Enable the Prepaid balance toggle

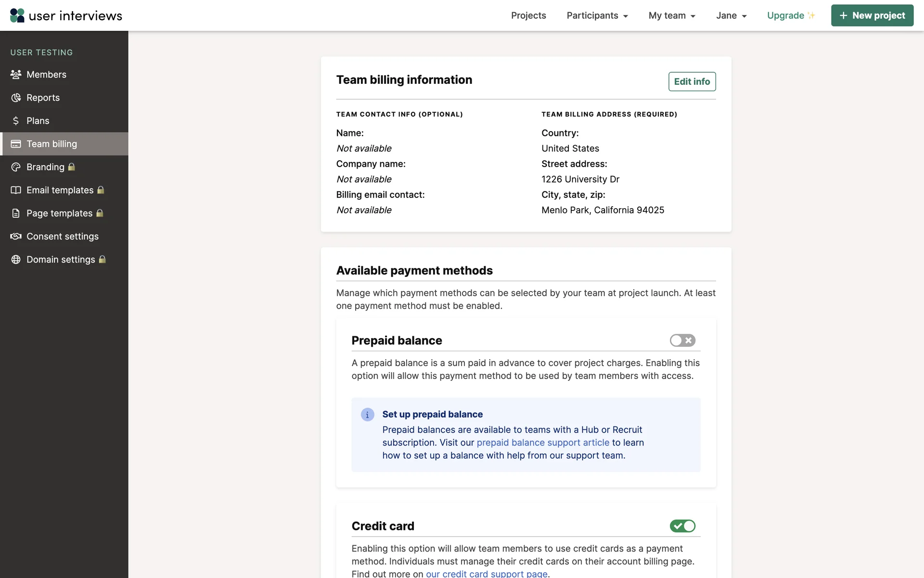pyautogui.click(x=682, y=341)
